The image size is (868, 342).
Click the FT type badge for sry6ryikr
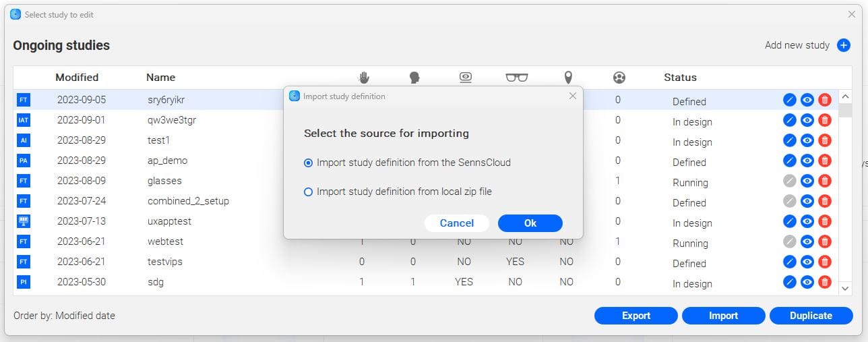pyautogui.click(x=24, y=100)
